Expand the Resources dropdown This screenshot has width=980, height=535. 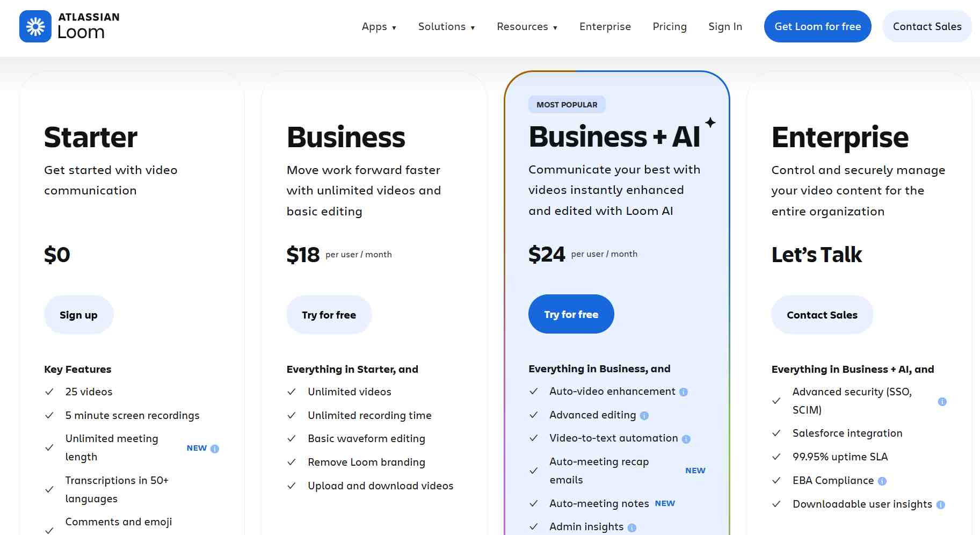coord(527,26)
